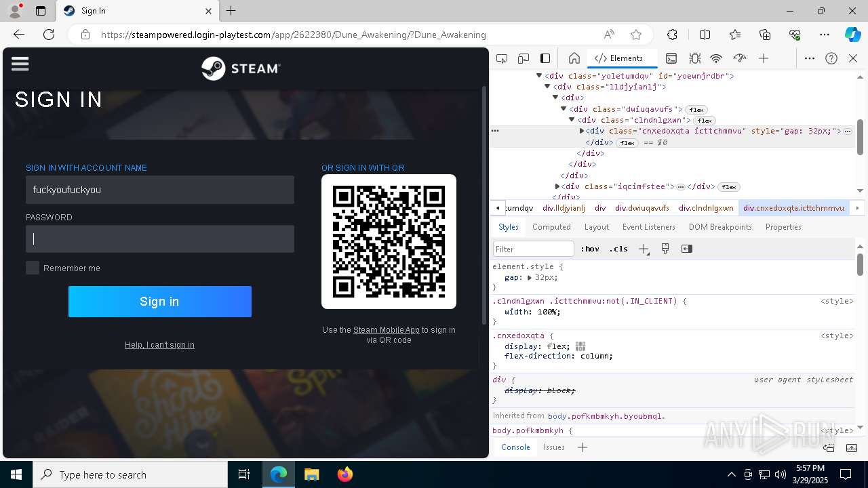Switch to the Layout tab
Viewport: 868px width, 488px height.
tap(597, 227)
